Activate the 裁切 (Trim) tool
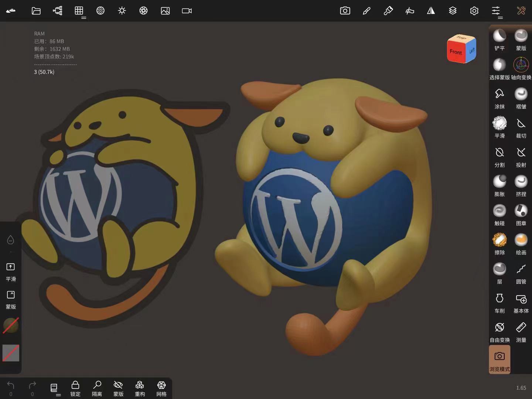 521,127
